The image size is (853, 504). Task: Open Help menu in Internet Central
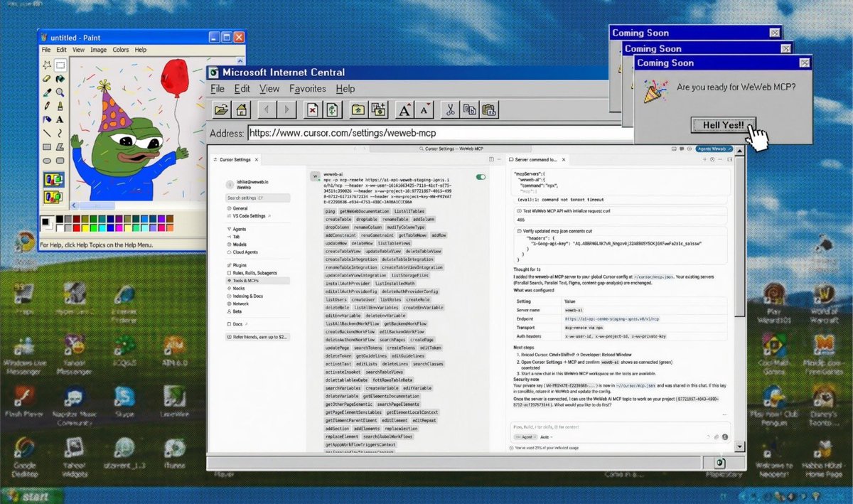pyautogui.click(x=345, y=89)
